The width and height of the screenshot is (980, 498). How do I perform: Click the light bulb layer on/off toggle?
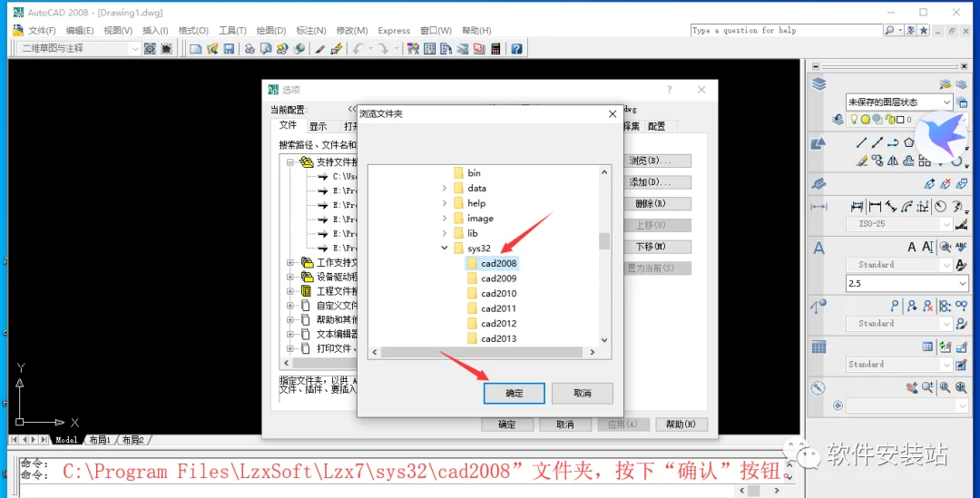click(x=855, y=120)
